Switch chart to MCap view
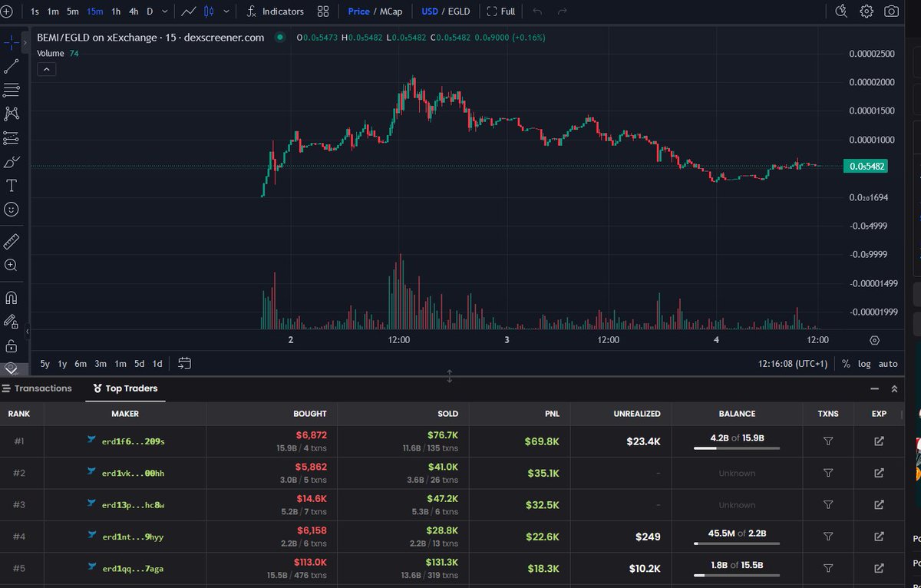Viewport: 921px width, 588px height. (x=391, y=12)
